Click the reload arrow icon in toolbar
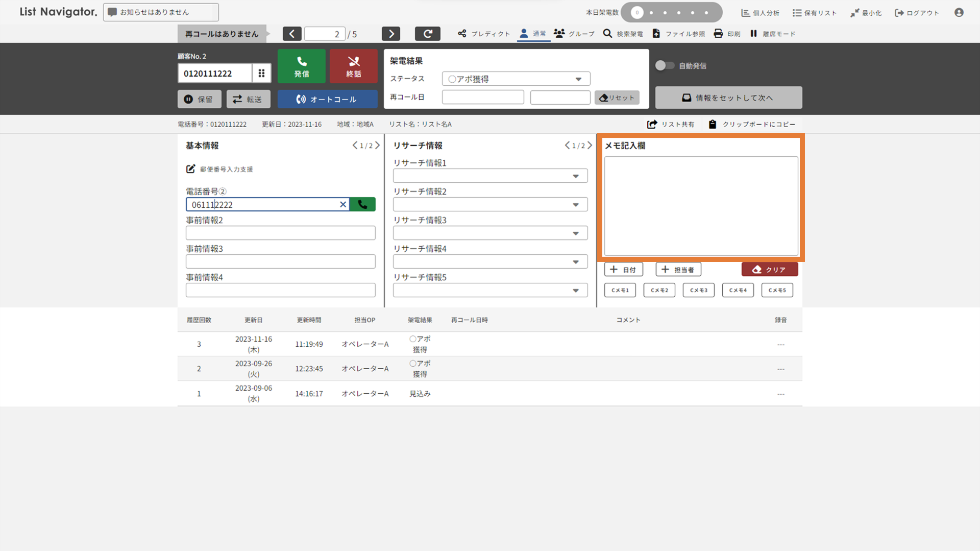The image size is (980, 551). tap(427, 34)
